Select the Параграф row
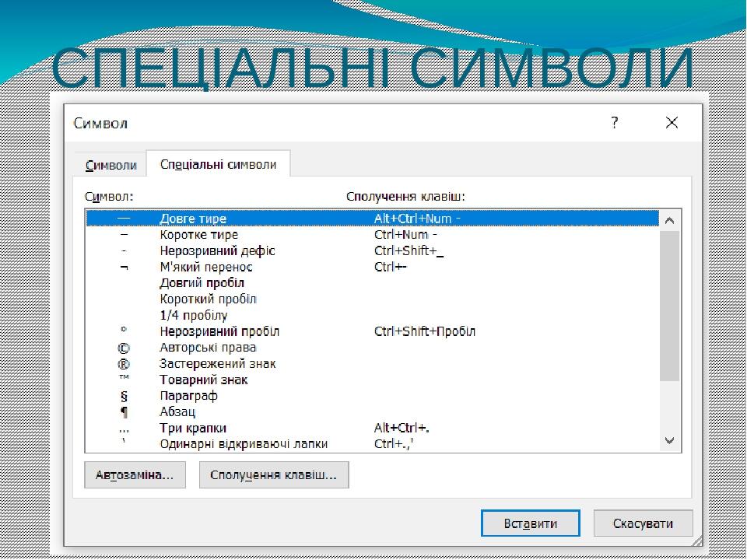Viewport: 747px width, 560px height. point(373,396)
